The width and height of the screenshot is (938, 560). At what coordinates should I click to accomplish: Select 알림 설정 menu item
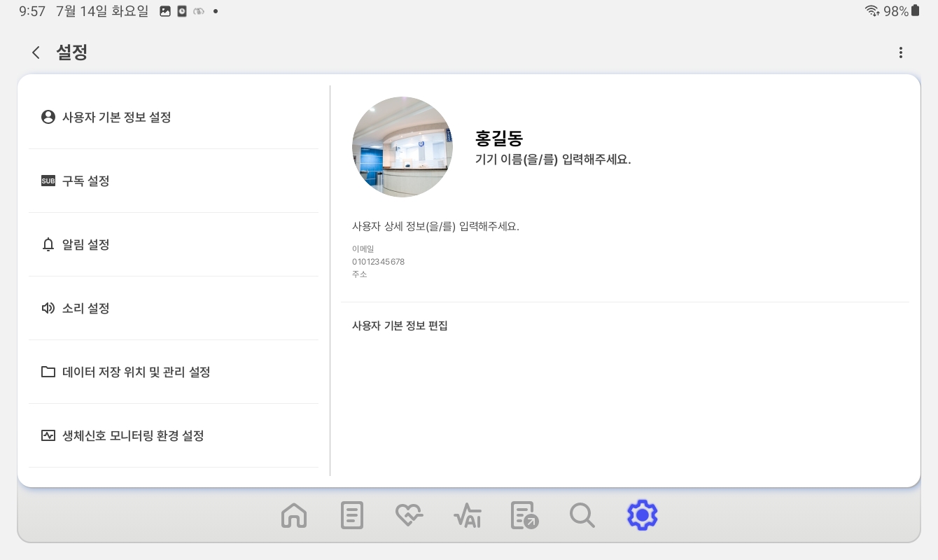[x=174, y=244]
